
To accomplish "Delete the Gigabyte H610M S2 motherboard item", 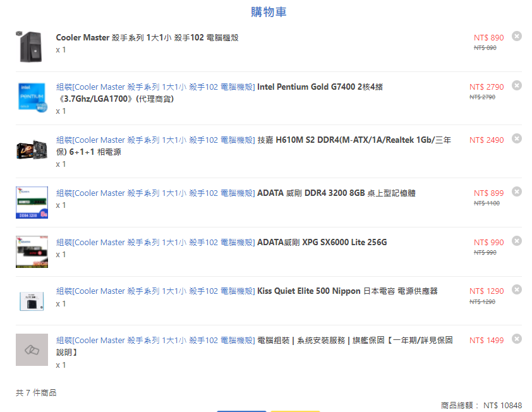I will pyautogui.click(x=517, y=138).
